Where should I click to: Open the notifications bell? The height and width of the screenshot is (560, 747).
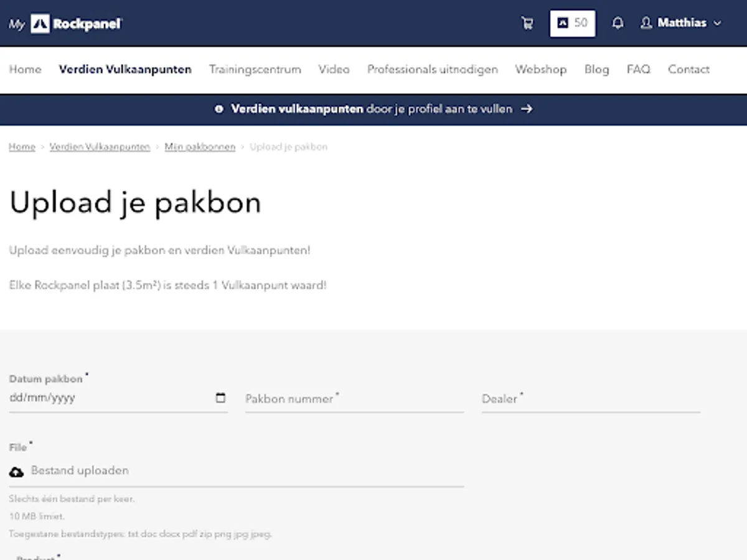pos(618,24)
